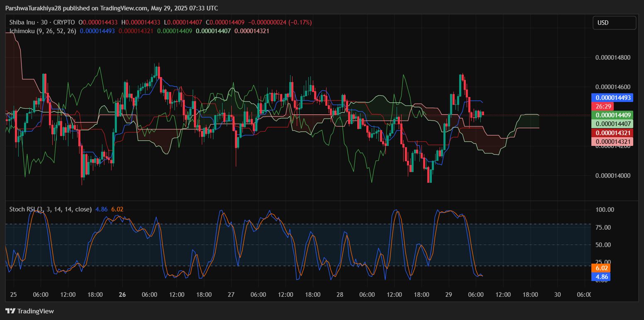Click date 30 on the time axis
Screen dimensions: 644x320
[x=557, y=295]
